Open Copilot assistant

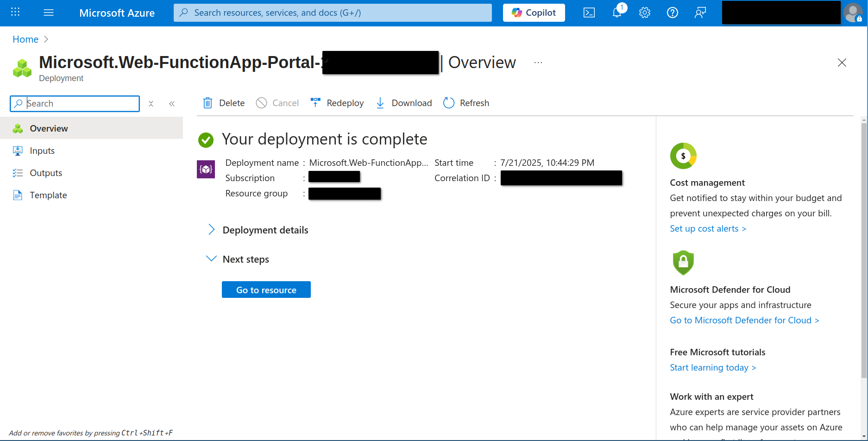click(534, 13)
